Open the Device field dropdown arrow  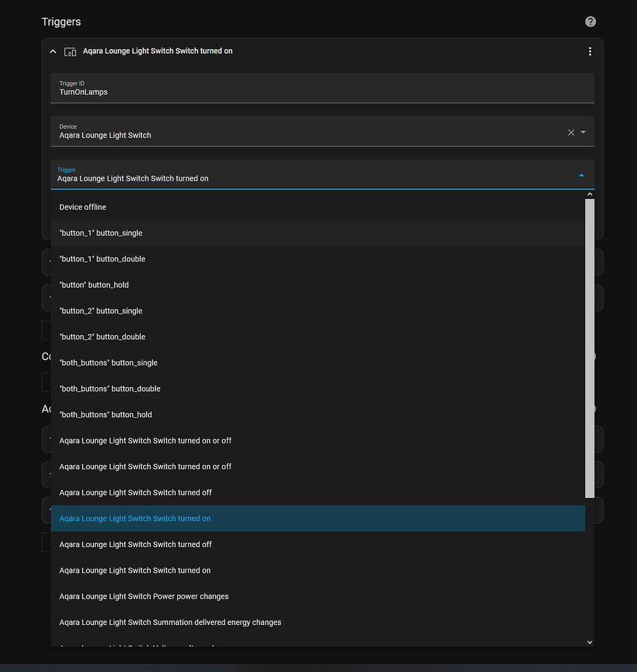[x=583, y=132]
